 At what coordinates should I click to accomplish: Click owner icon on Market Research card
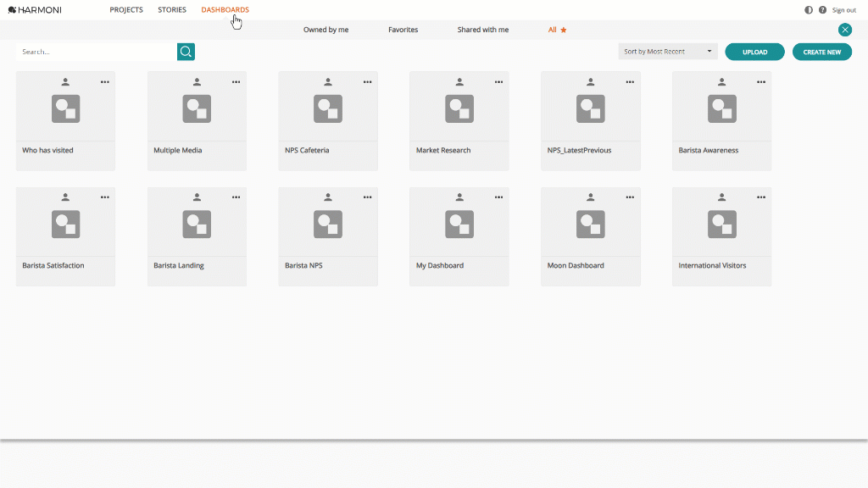pyautogui.click(x=459, y=82)
